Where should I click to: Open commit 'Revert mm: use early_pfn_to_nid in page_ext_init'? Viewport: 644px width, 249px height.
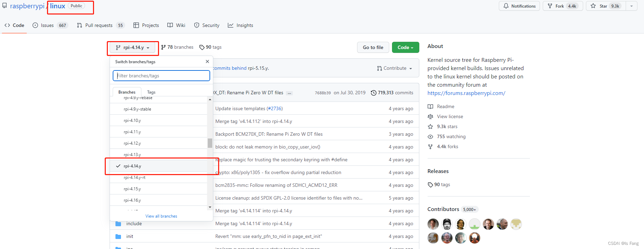click(269, 237)
